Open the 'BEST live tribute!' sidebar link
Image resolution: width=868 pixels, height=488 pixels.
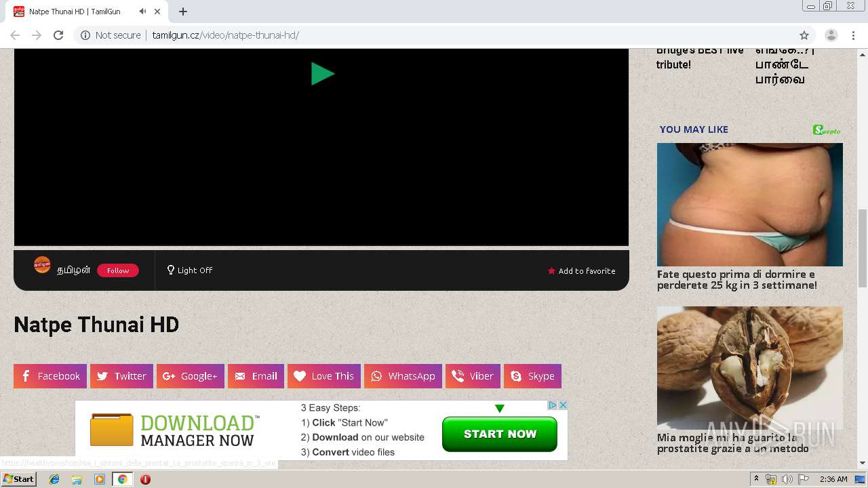700,58
